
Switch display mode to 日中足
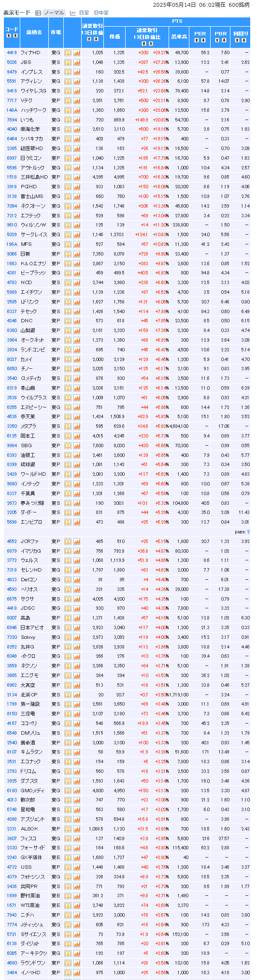(x=101, y=13)
